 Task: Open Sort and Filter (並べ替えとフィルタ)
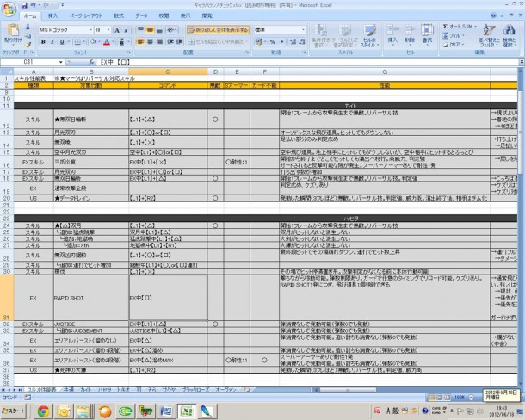tap(489, 35)
